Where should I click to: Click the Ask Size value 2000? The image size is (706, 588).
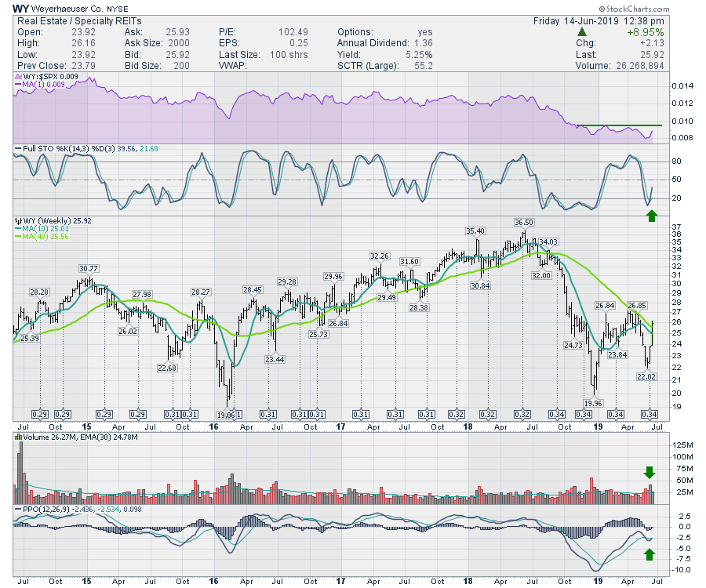tap(179, 43)
